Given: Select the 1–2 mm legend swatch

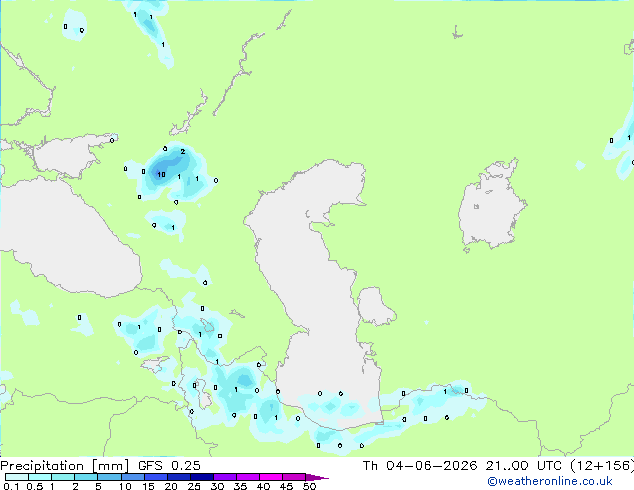Looking at the screenshot, I should pos(63,477).
